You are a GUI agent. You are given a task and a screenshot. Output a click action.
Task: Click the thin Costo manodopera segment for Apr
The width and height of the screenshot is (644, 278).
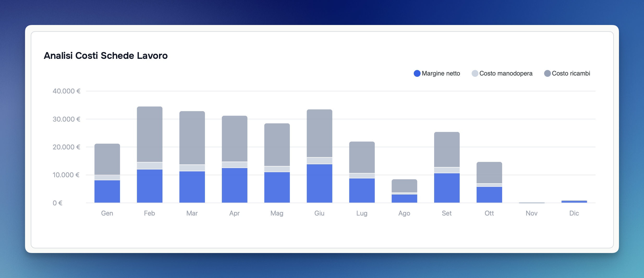tap(234, 165)
